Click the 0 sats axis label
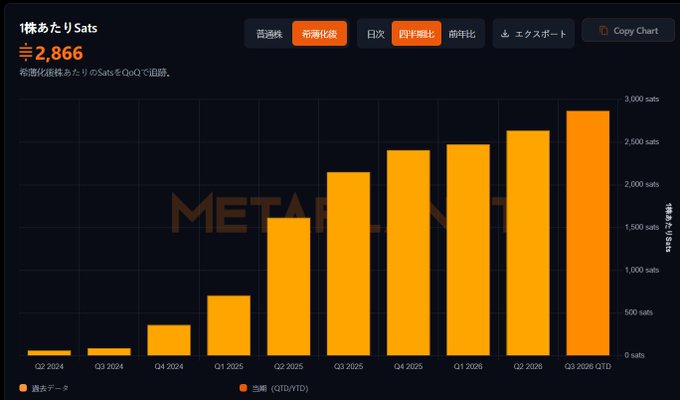This screenshot has height=400, width=680. click(x=634, y=355)
